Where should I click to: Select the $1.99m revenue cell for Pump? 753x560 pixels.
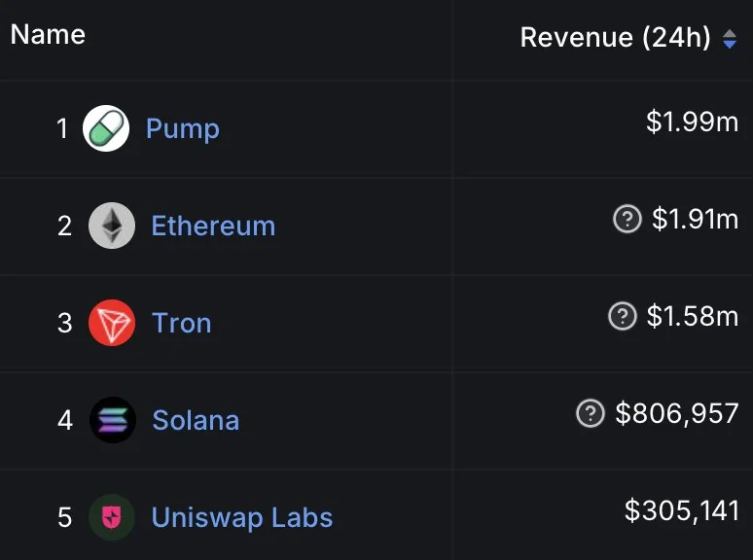pos(692,122)
